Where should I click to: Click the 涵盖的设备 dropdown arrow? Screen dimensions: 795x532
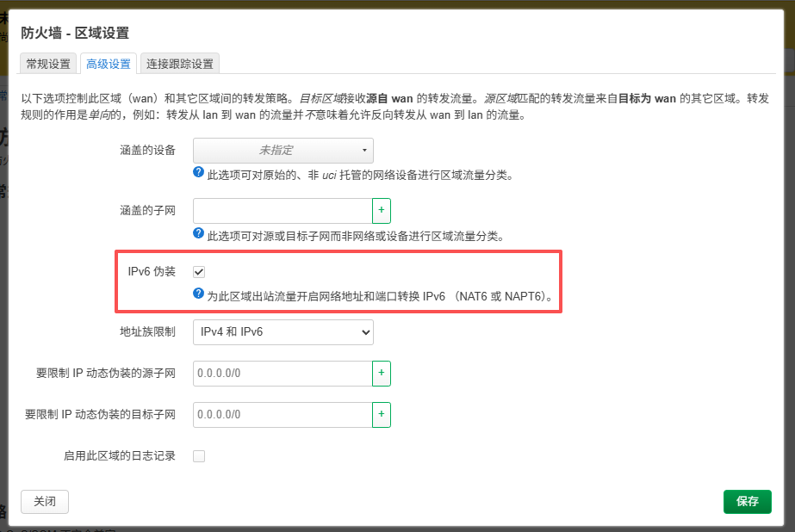363,151
